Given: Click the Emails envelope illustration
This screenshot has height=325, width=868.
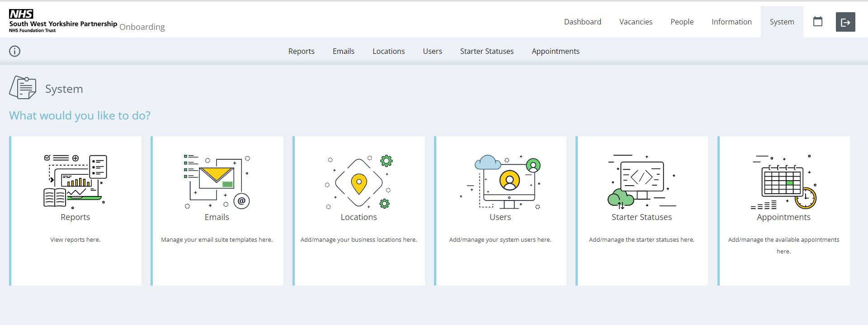Looking at the screenshot, I should pos(217,181).
